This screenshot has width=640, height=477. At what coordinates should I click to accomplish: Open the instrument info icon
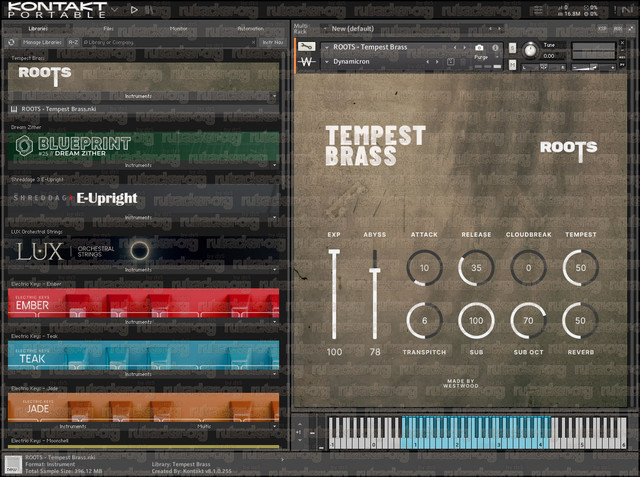pyautogui.click(x=495, y=47)
